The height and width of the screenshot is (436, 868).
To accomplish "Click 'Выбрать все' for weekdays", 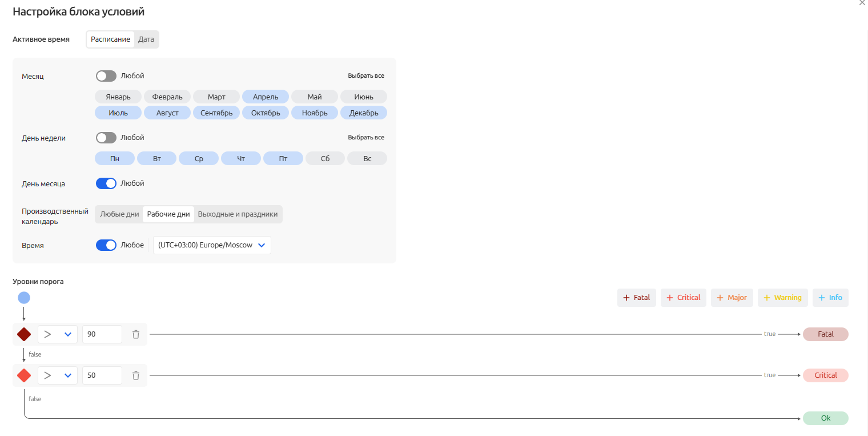I will pyautogui.click(x=366, y=138).
